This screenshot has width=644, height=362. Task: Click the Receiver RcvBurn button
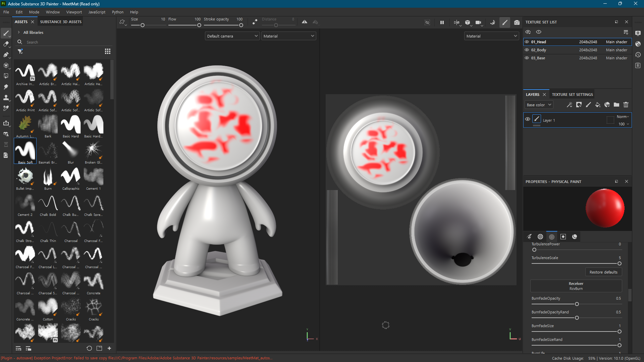point(576,286)
